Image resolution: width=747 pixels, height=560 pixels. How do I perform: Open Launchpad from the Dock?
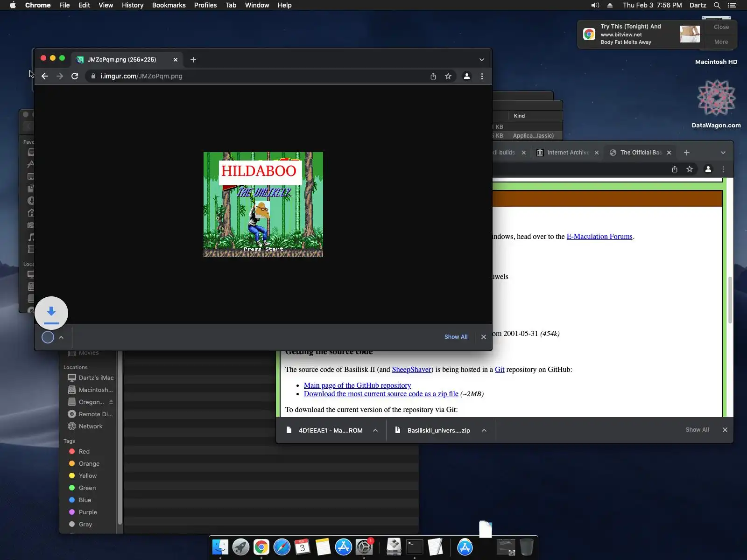pos(241,547)
